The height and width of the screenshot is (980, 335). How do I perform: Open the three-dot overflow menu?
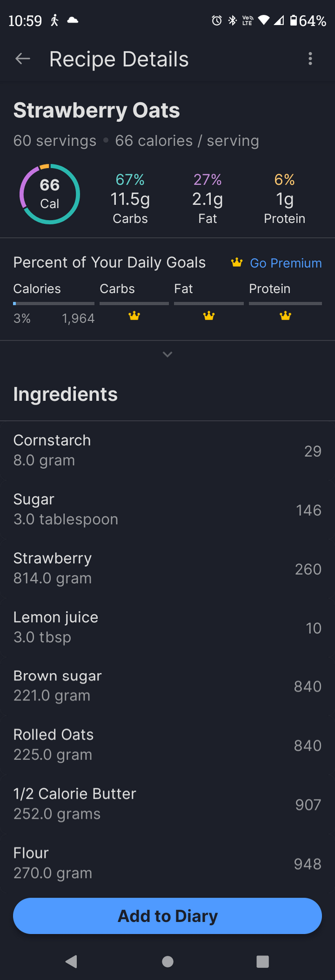pyautogui.click(x=310, y=59)
